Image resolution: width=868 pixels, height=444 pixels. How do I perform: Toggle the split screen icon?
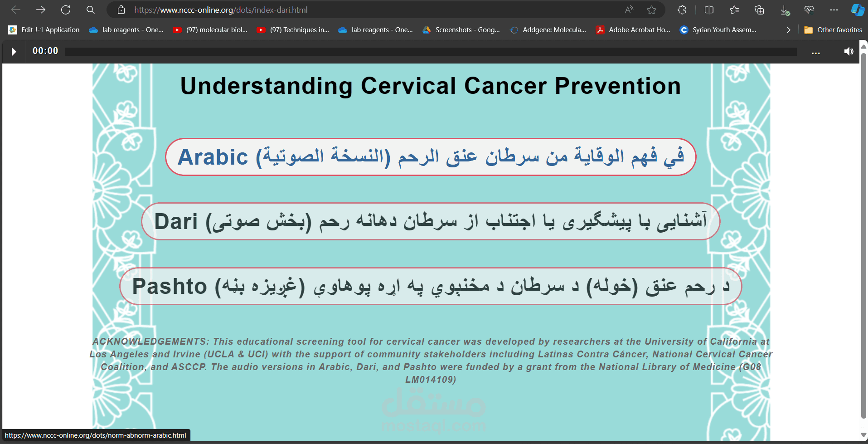(709, 10)
